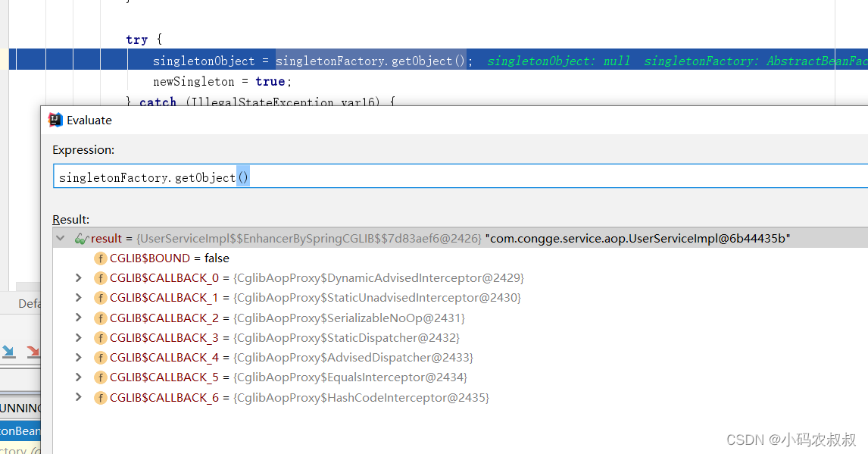This screenshot has height=454, width=868.
Task: Click the highlighted singletonFactory.getObject() code
Action: 371,61
